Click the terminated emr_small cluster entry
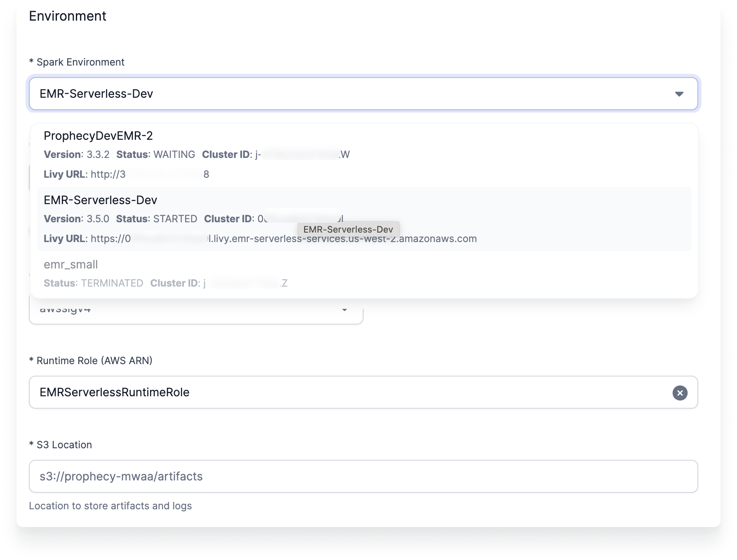 pos(70,264)
